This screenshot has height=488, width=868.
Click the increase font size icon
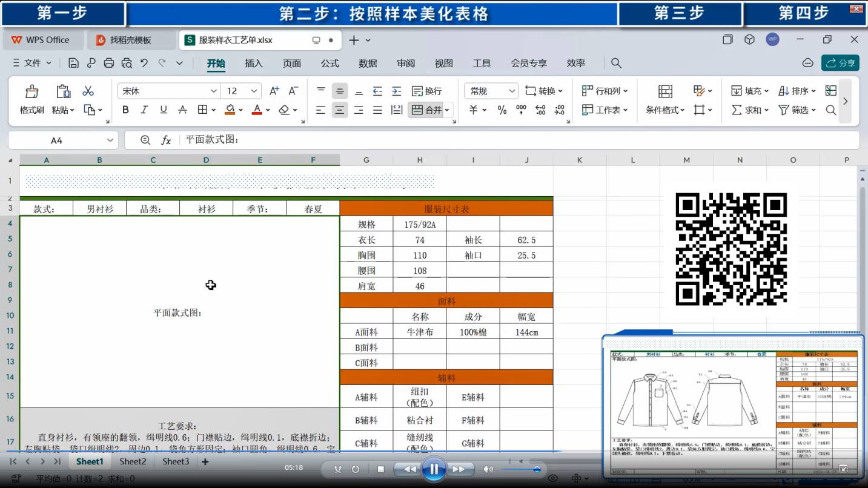[274, 91]
